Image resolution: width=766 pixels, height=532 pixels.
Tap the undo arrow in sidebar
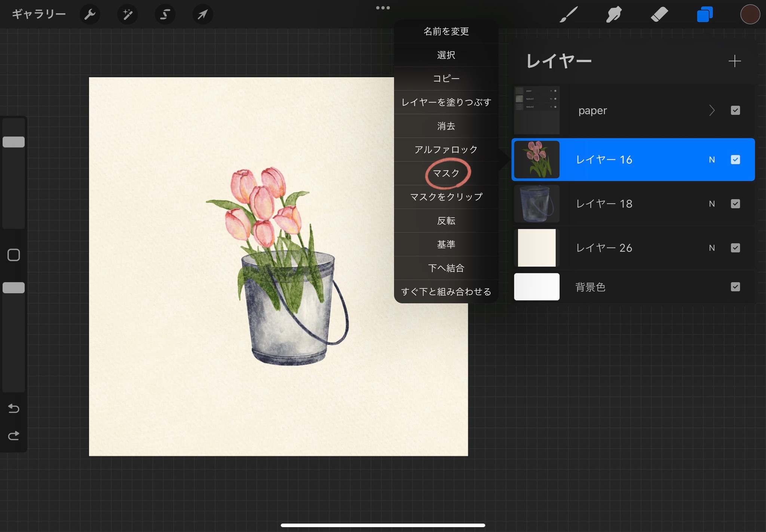point(14,408)
